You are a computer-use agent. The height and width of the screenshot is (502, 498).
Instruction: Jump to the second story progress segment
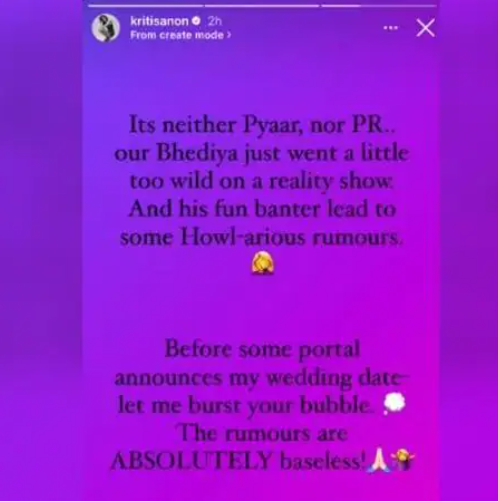point(262,6)
